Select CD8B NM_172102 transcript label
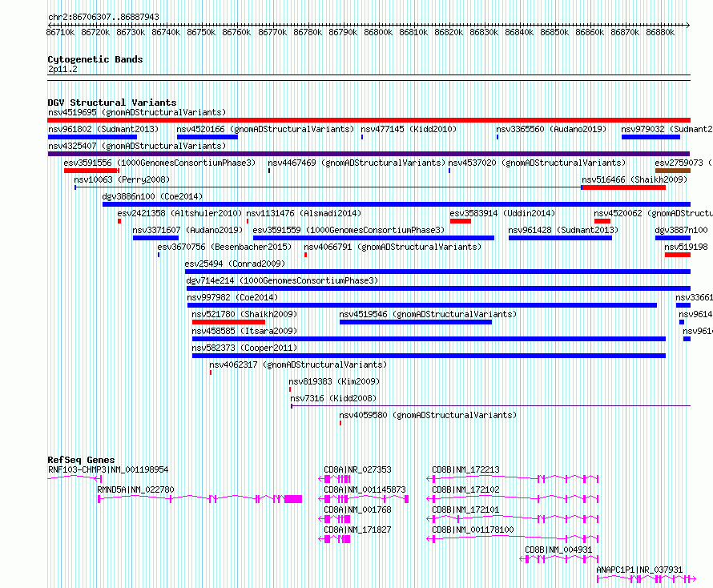 (x=465, y=489)
